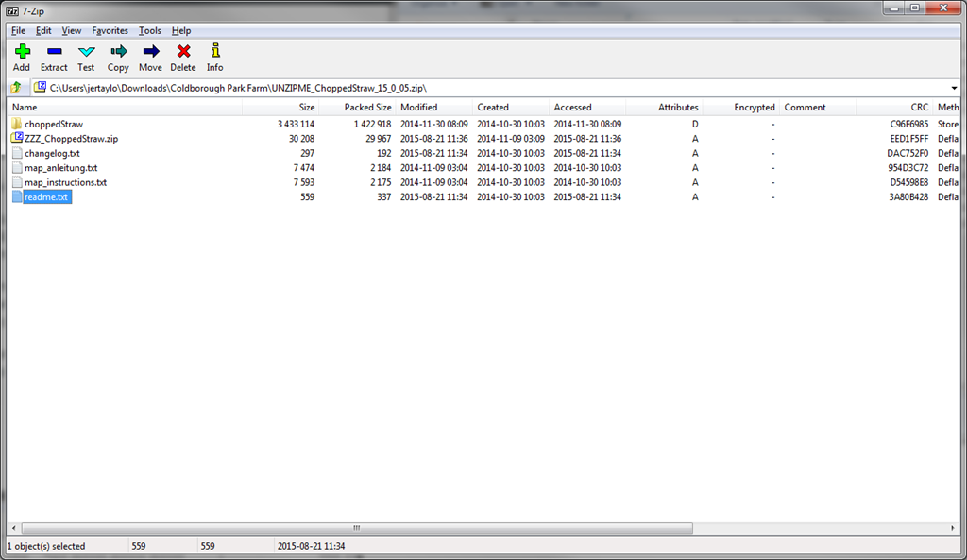Click the 7-Zip title bar app icon
This screenshot has width=967, height=560.
point(12,11)
